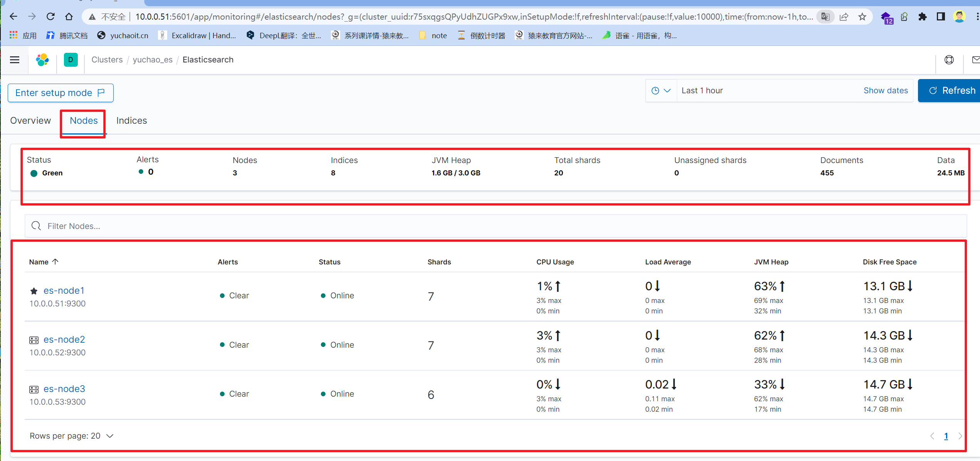Expand Rows per page dropdown
The image size is (980, 461).
[72, 436]
